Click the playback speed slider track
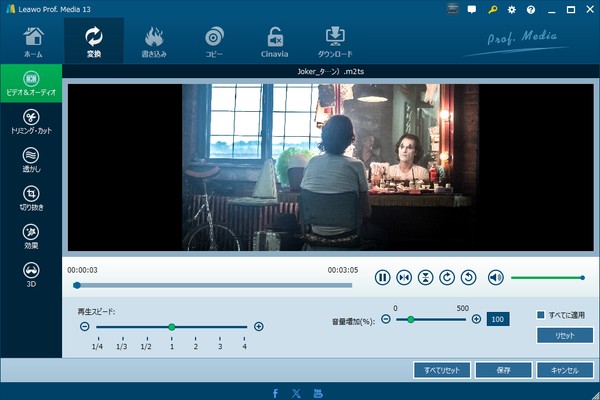 [x=171, y=327]
